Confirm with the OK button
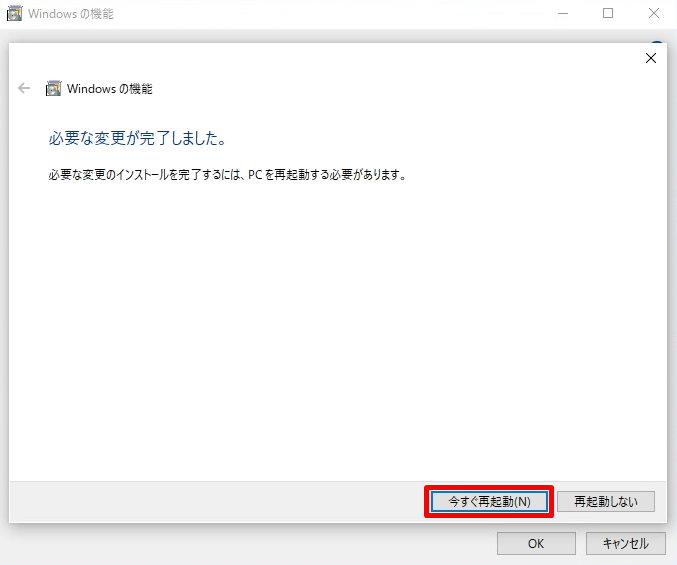 click(536, 543)
